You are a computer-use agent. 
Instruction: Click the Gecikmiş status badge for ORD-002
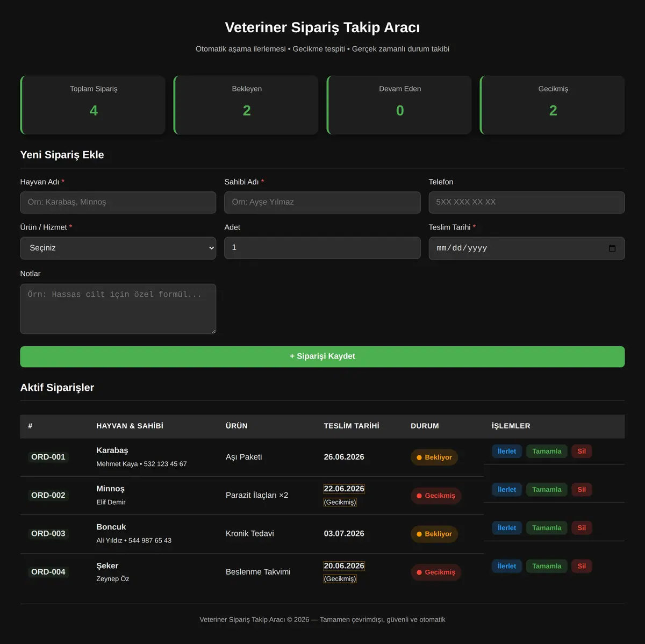(436, 496)
